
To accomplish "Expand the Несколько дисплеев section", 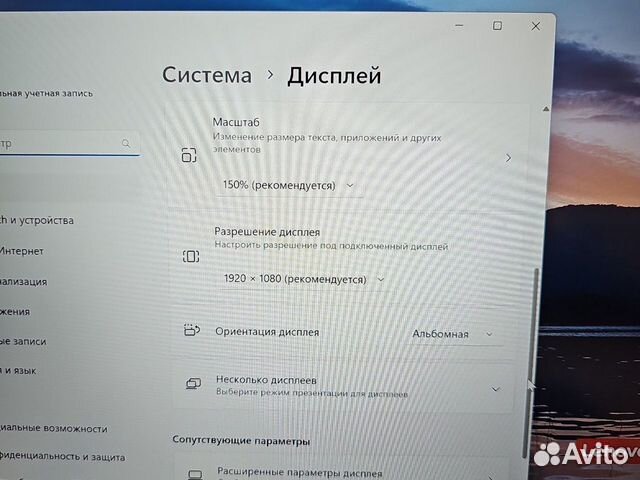I will coord(496,389).
